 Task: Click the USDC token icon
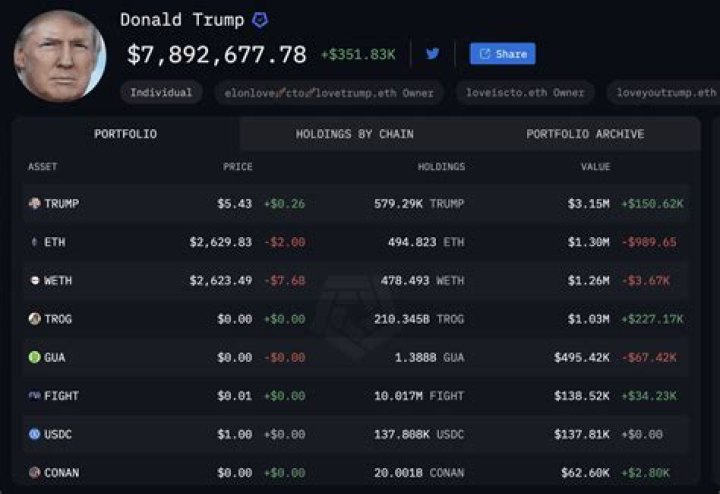point(34,434)
